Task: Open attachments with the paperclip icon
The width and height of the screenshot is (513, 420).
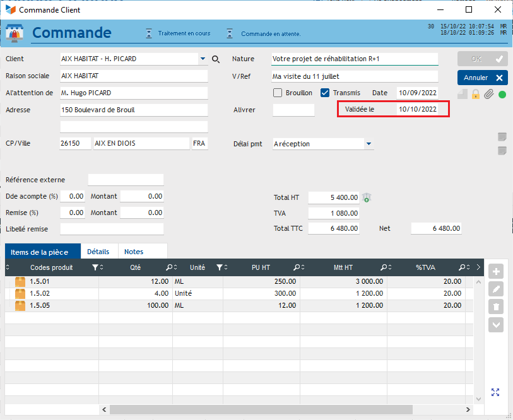Action: click(488, 95)
